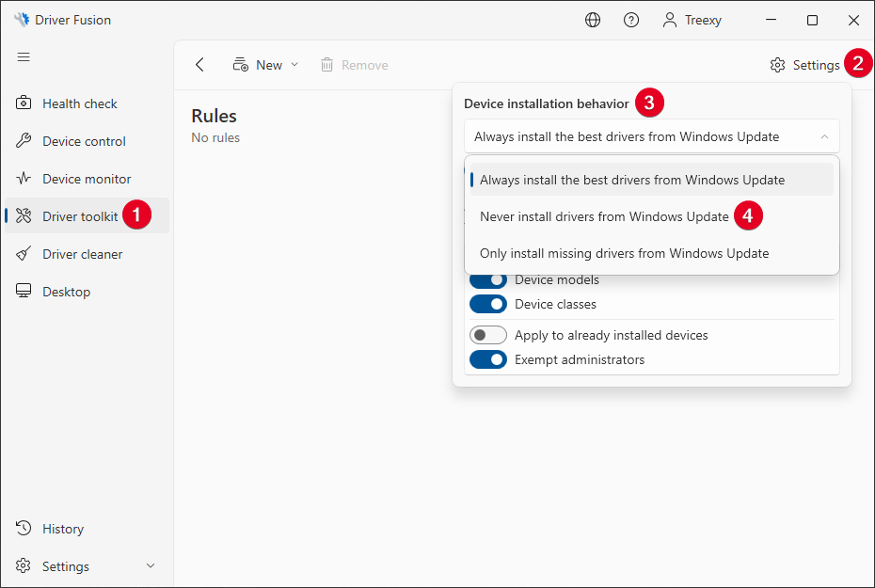Image resolution: width=875 pixels, height=588 pixels.
Task: Click the History clock icon
Action: point(24,528)
